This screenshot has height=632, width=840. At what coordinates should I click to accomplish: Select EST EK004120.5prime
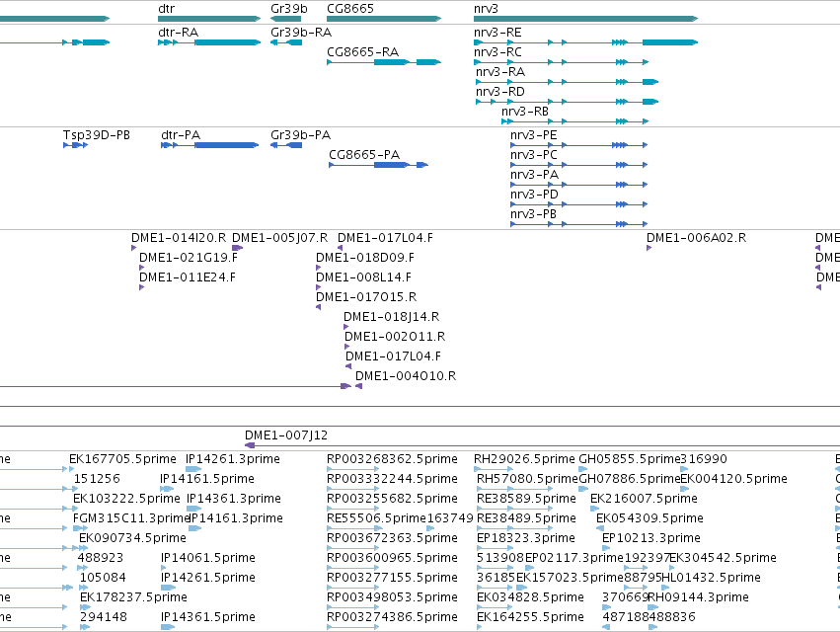(733, 479)
